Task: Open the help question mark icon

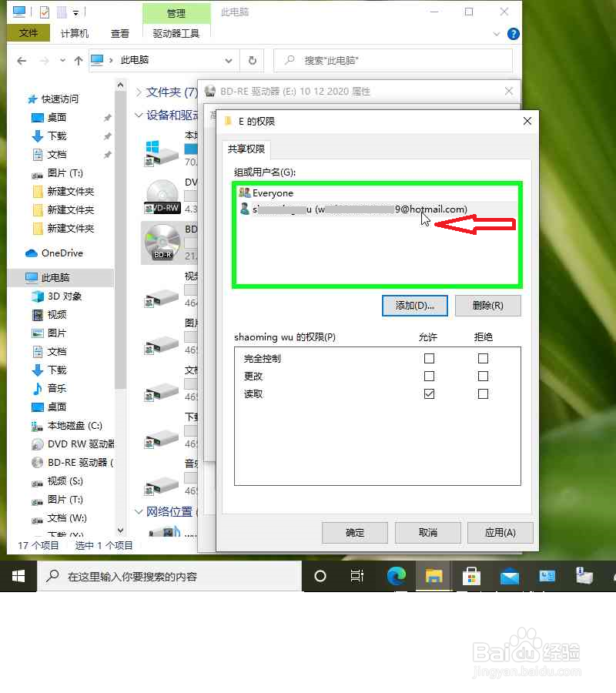Action: pos(513,34)
